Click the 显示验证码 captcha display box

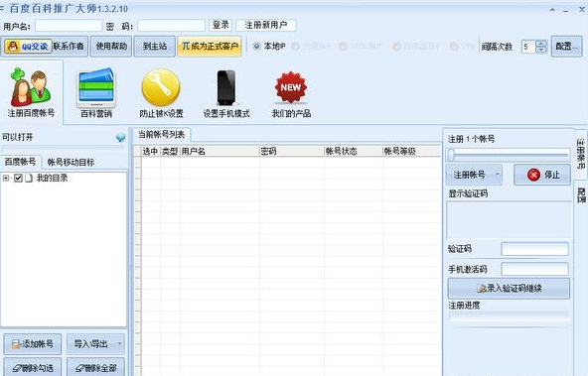[x=509, y=220]
